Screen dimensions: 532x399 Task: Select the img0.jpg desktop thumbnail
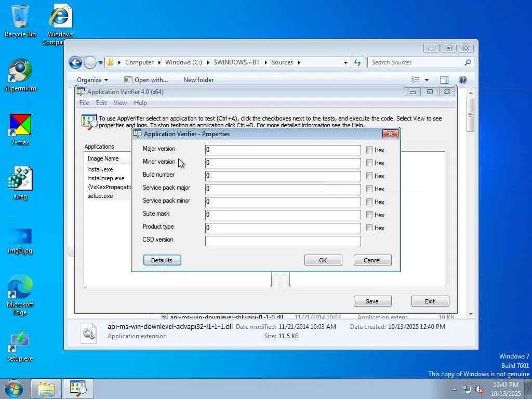tap(20, 241)
